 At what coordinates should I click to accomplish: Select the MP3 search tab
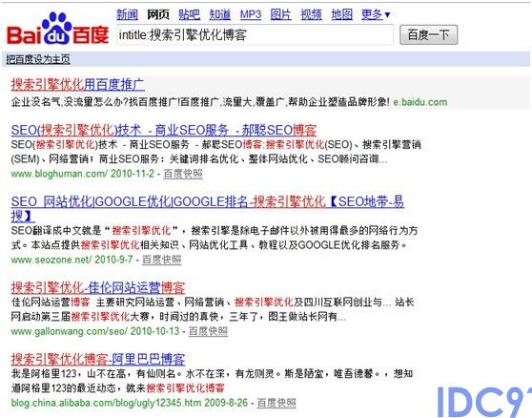(251, 14)
